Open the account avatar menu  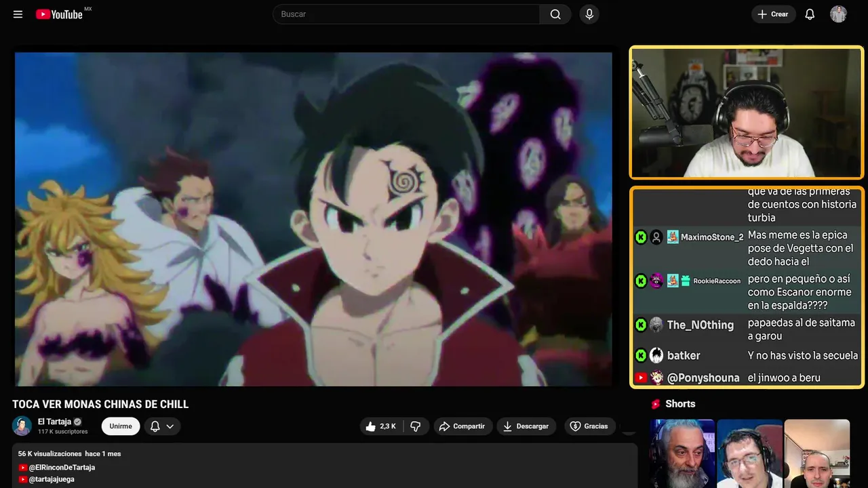click(x=838, y=14)
